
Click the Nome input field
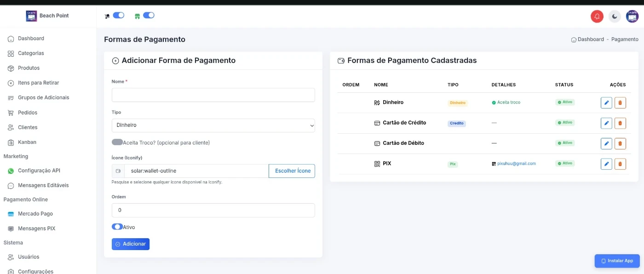pos(213,95)
